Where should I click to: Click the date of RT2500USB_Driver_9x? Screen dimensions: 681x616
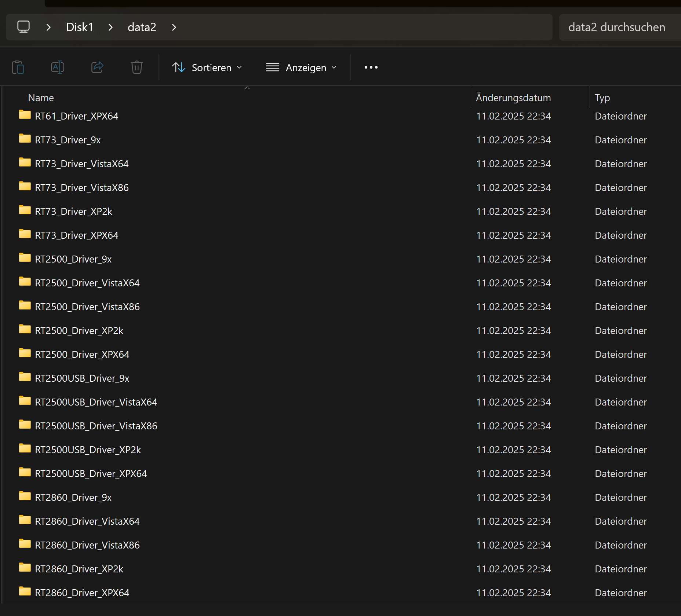point(514,378)
